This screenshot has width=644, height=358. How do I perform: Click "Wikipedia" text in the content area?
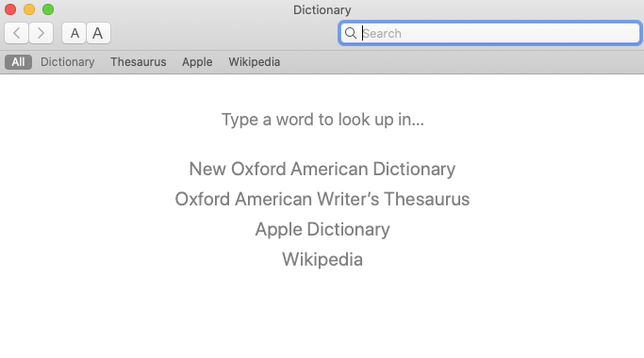[322, 259]
